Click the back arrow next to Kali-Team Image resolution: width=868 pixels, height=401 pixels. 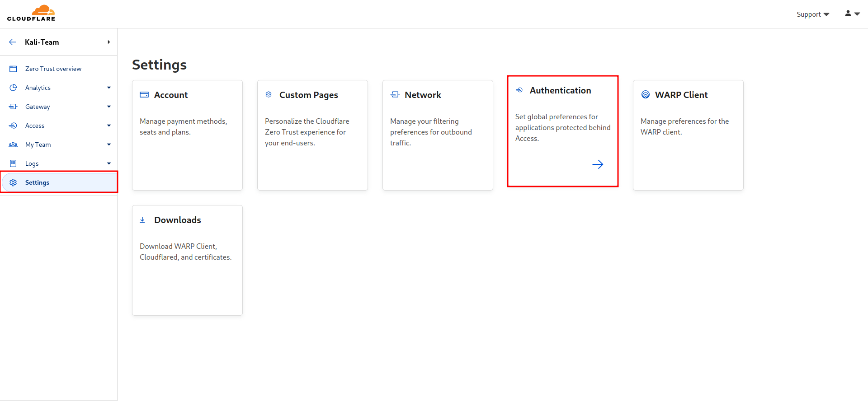pyautogui.click(x=13, y=42)
